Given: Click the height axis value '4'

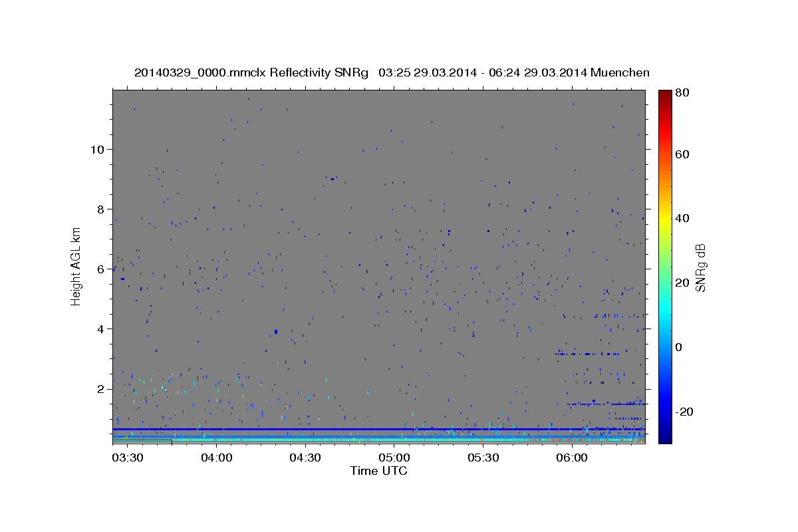Looking at the screenshot, I should [100, 329].
